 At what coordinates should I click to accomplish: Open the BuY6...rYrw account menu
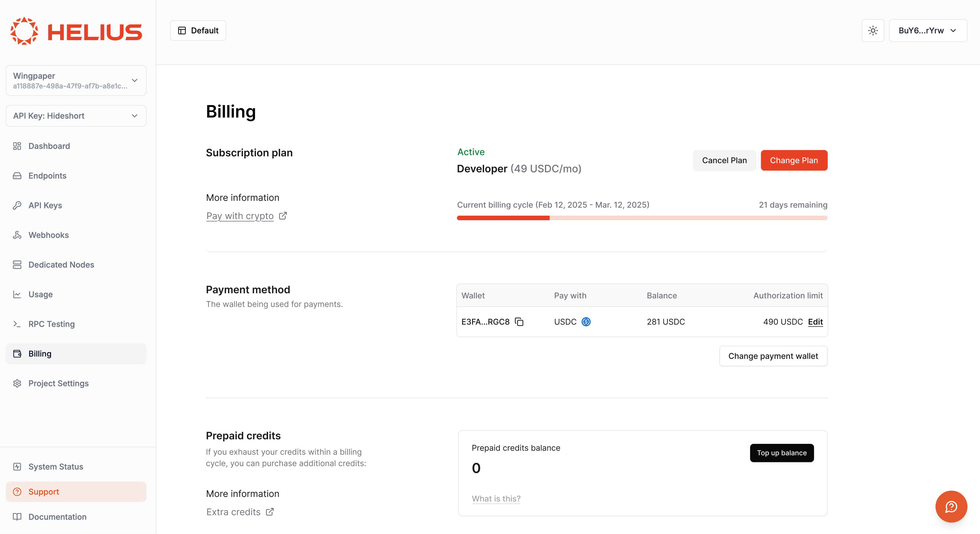point(928,31)
